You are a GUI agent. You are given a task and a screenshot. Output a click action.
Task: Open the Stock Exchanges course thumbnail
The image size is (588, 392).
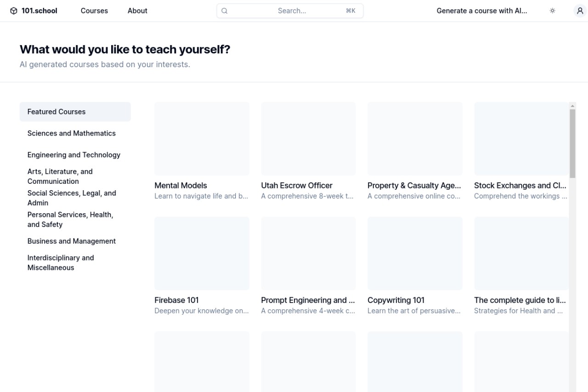[x=521, y=139]
